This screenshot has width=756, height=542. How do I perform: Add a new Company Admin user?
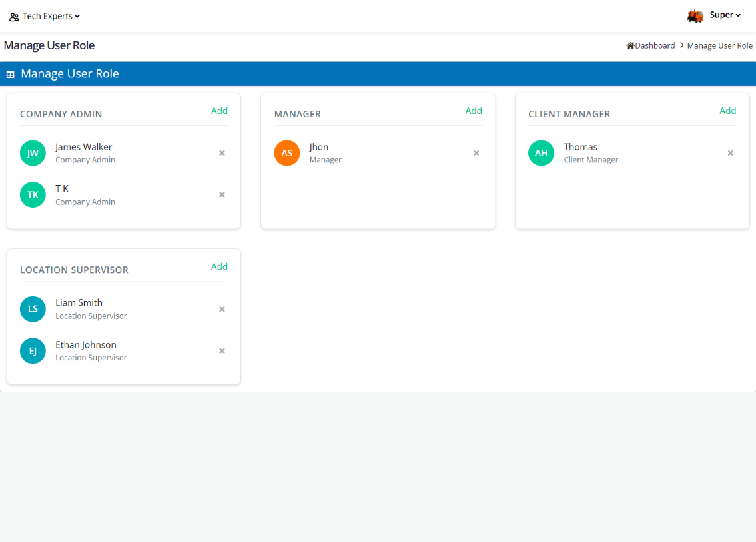click(x=219, y=111)
